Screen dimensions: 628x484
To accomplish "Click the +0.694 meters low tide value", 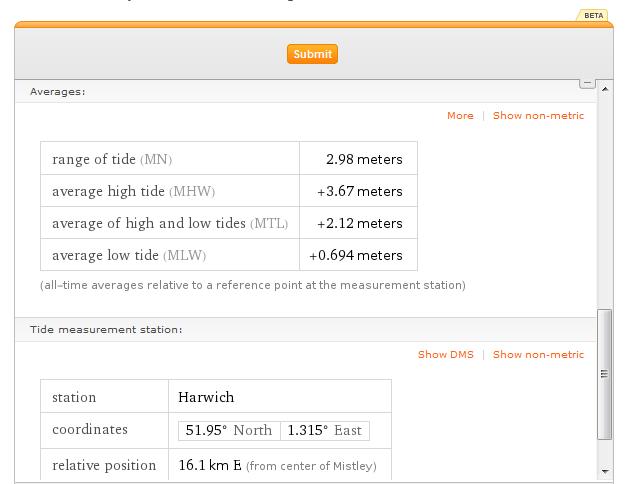I will 356,255.
